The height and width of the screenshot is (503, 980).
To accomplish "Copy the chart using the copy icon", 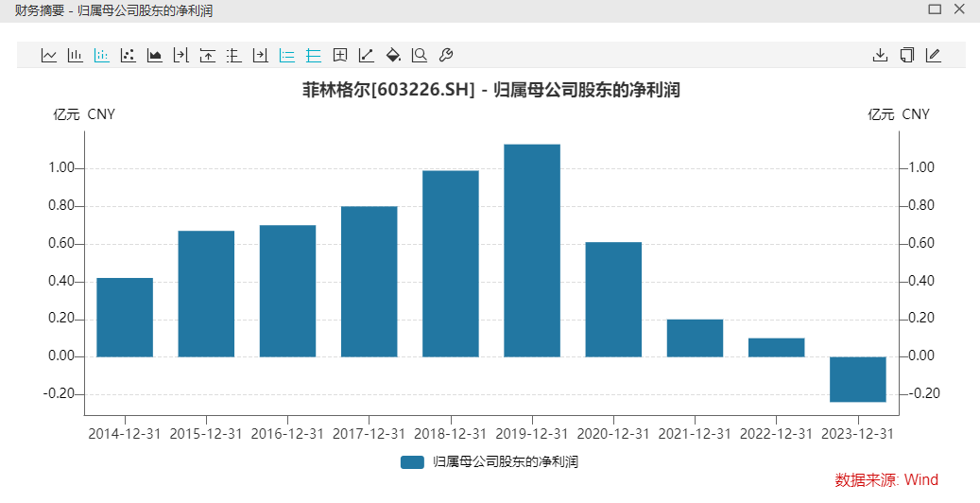I will (x=906, y=55).
